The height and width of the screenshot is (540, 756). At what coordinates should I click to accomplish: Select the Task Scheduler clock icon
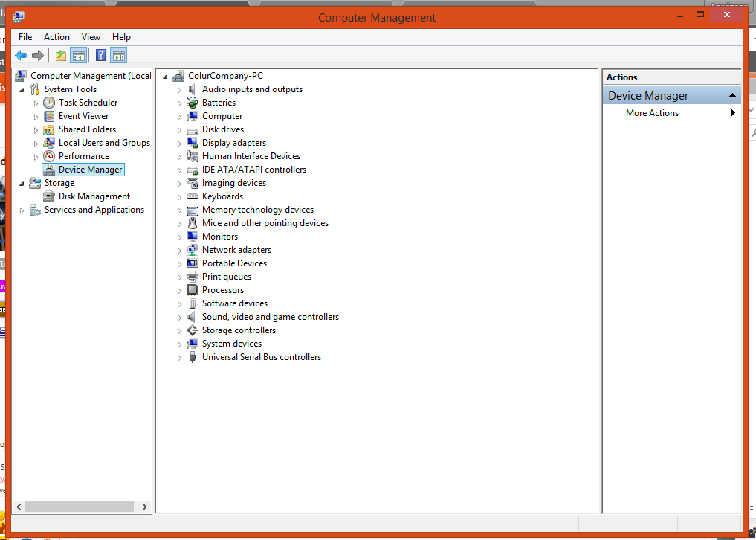click(49, 103)
